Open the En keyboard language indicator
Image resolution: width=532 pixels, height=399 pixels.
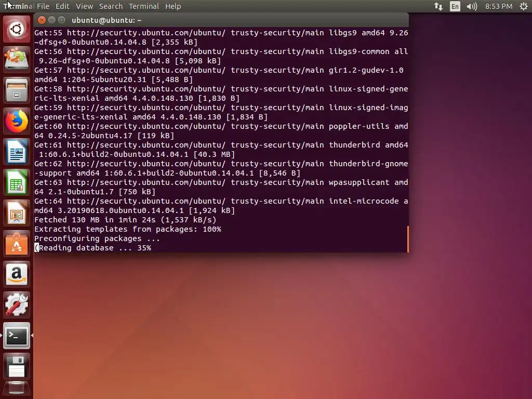point(455,6)
